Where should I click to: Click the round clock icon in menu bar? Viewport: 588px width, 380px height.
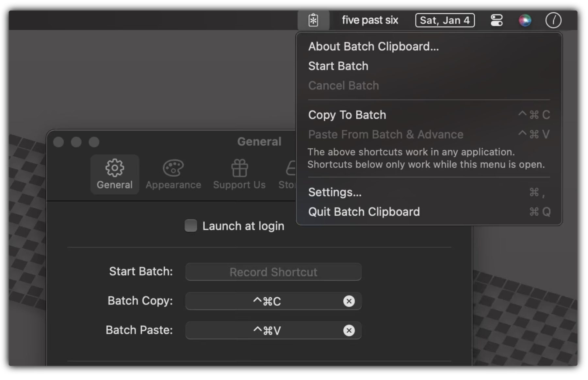pyautogui.click(x=553, y=20)
